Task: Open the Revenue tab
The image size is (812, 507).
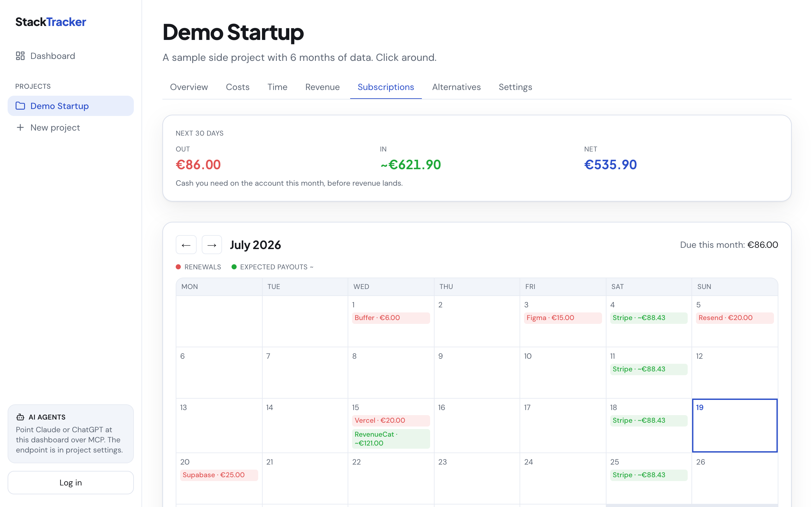Action: coord(322,87)
